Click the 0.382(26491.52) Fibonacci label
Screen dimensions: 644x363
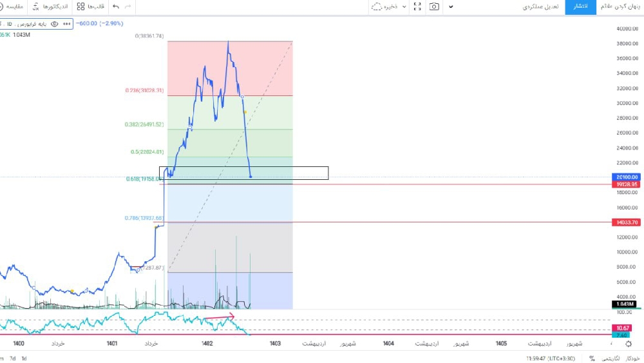pyautogui.click(x=144, y=124)
